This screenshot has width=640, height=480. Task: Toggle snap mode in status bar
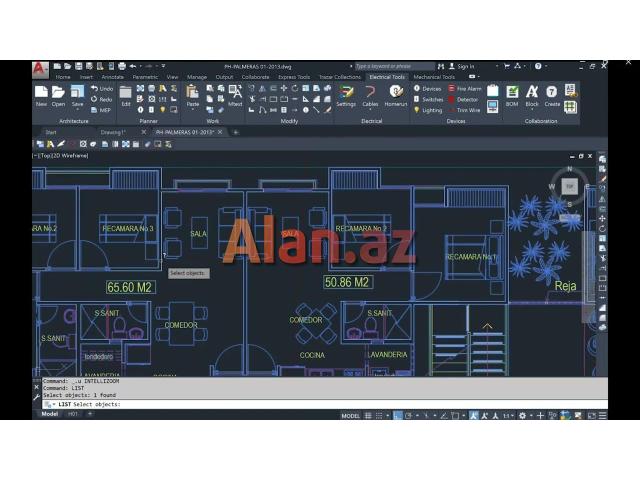click(379, 416)
